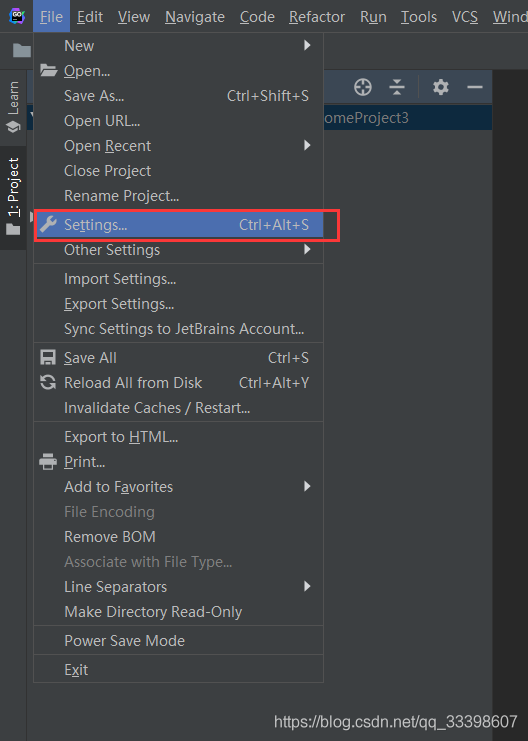
Task: Click the locate target crosshair icon
Action: click(363, 87)
